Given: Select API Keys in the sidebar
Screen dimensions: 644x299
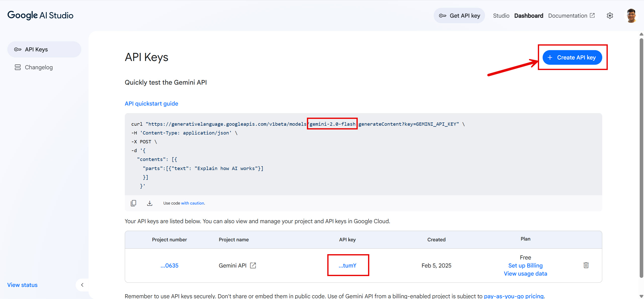Looking at the screenshot, I should click(x=44, y=49).
